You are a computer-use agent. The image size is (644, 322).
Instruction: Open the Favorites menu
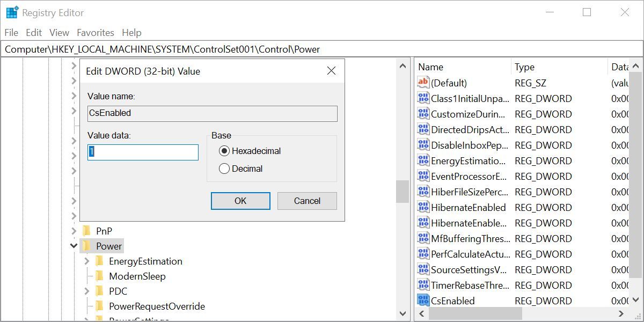[96, 32]
